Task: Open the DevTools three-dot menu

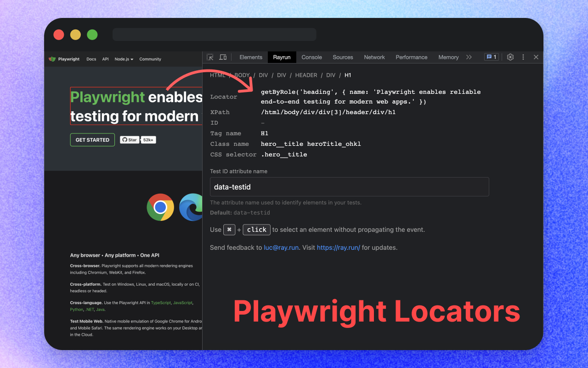Action: (x=523, y=57)
